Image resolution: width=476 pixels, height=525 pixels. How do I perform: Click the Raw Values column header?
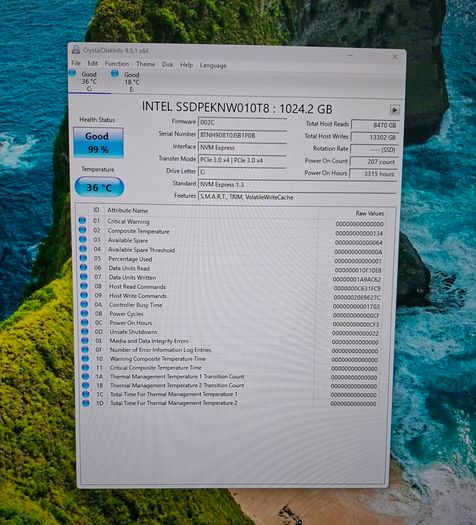pos(370,213)
